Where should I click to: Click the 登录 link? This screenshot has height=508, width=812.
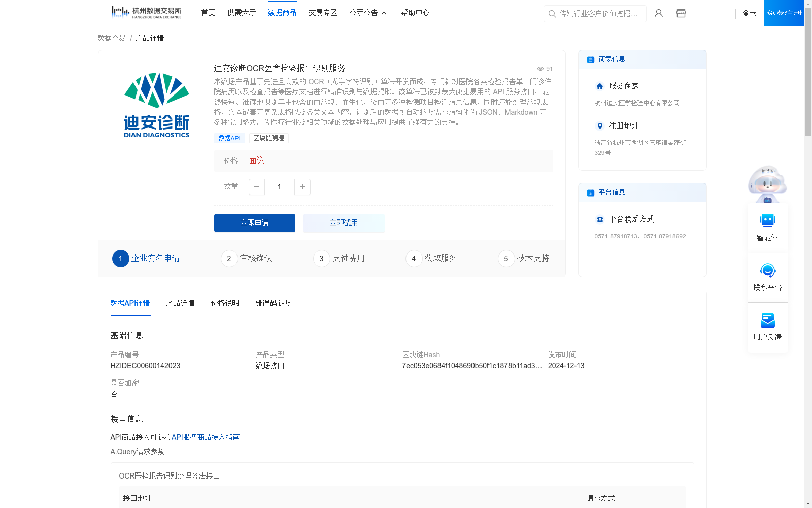pos(749,13)
